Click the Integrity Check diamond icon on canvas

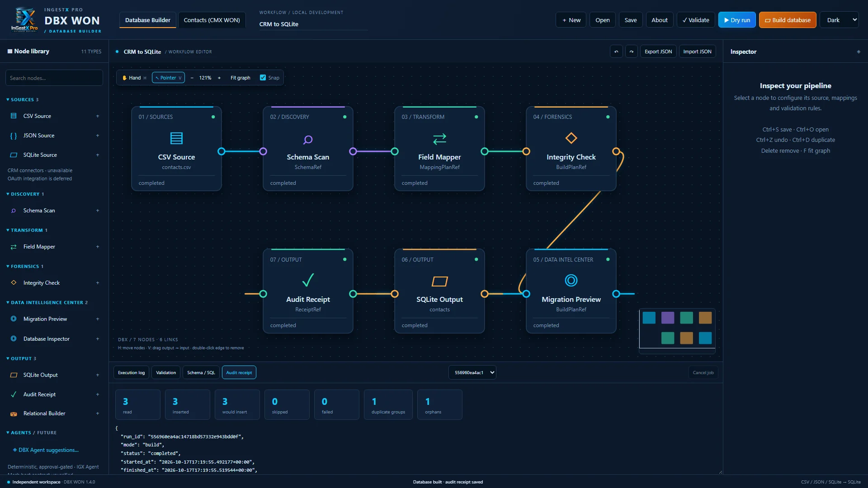pos(571,138)
